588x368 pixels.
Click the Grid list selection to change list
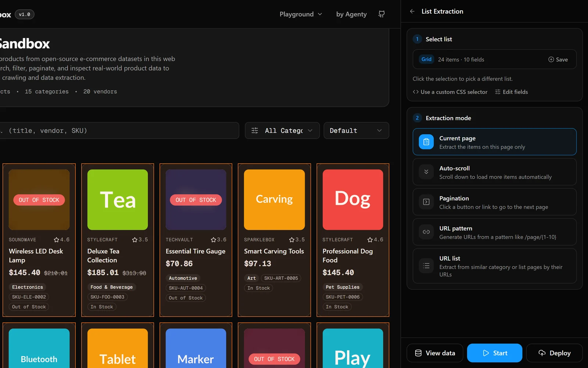coord(494,59)
